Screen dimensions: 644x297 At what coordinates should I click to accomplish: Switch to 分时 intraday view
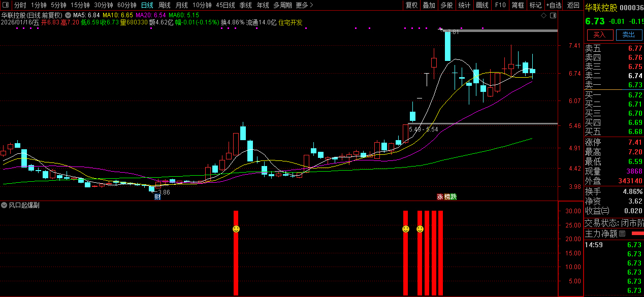20,5
